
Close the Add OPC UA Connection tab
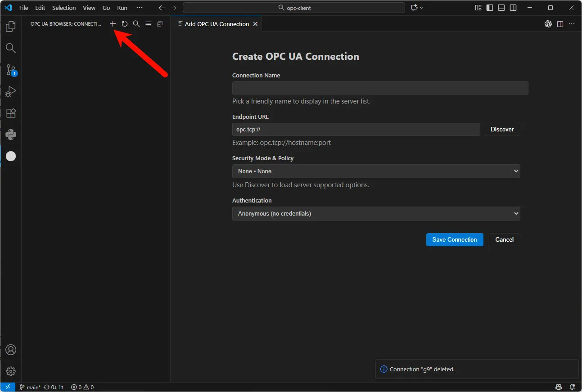[256, 24]
